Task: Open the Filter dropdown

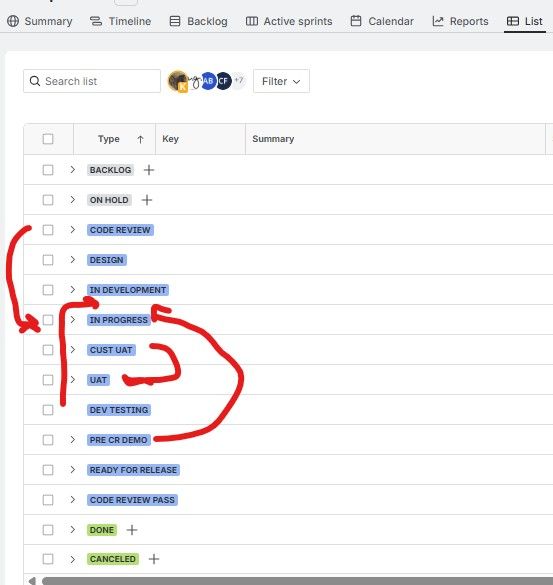Action: click(x=281, y=81)
